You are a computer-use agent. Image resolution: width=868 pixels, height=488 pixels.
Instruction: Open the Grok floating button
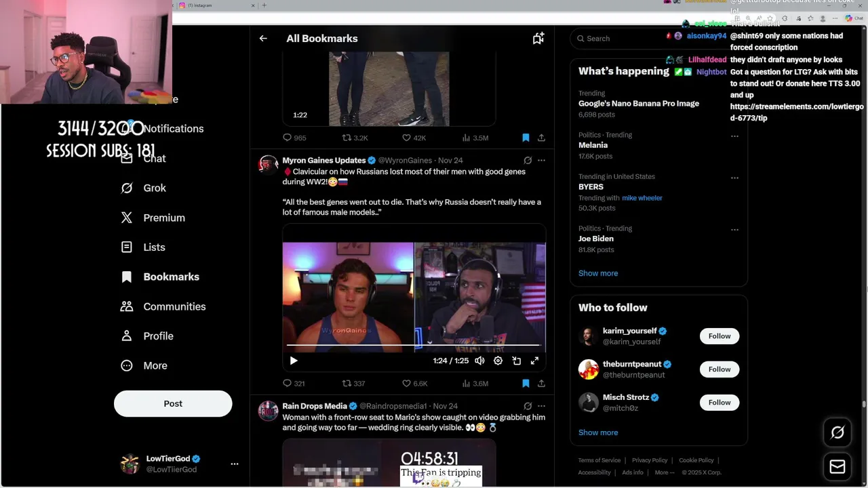click(837, 432)
